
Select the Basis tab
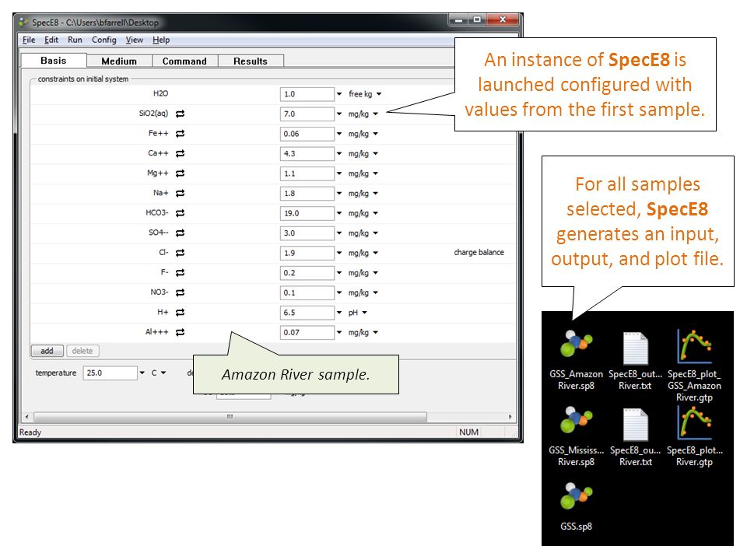(x=54, y=61)
